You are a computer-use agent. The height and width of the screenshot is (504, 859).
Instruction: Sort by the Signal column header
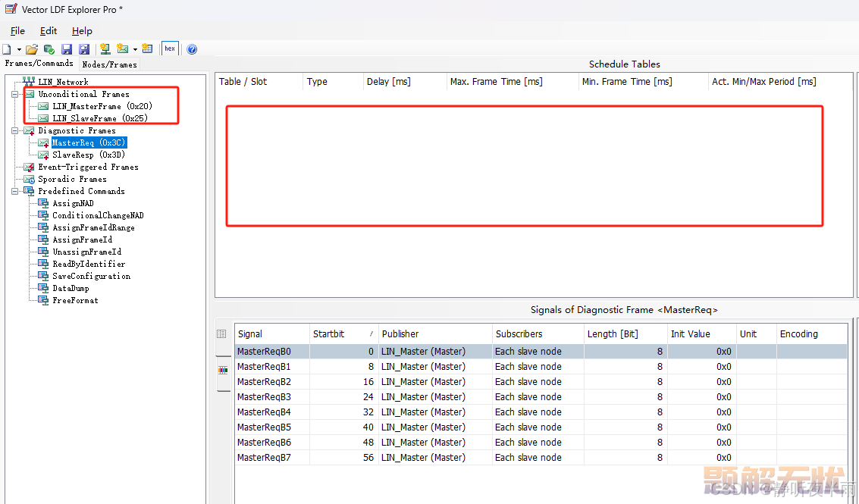(272, 333)
